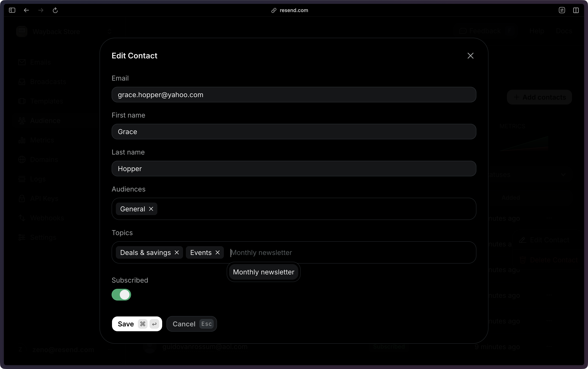Select Monthly newsletter from suggestions
This screenshot has width=588, height=369.
pos(263,272)
